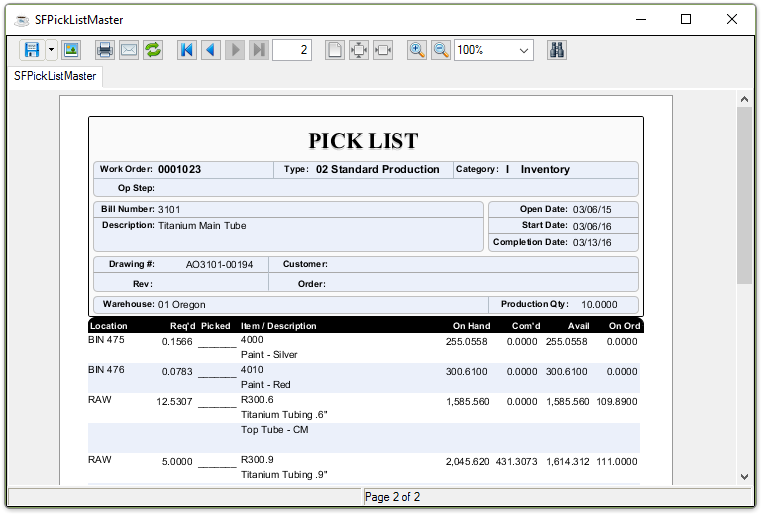Click the vertical scrollbar down arrow

coord(744,477)
